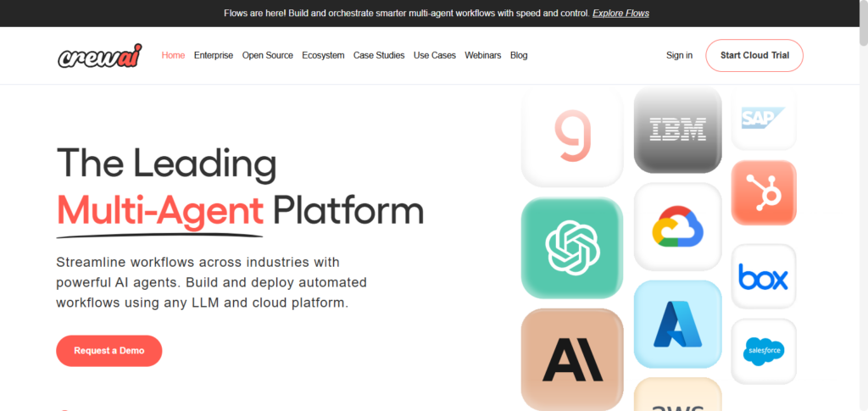Open the Home menu item

click(173, 56)
